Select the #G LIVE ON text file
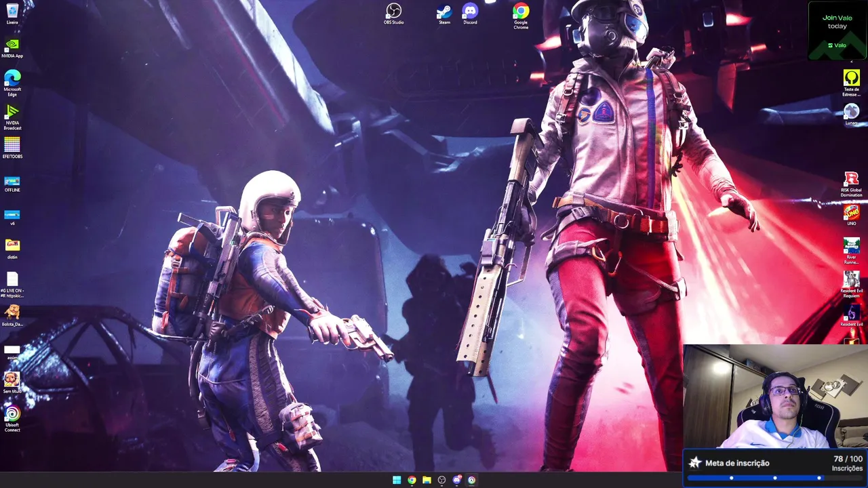This screenshot has width=868, height=488. tap(12, 285)
